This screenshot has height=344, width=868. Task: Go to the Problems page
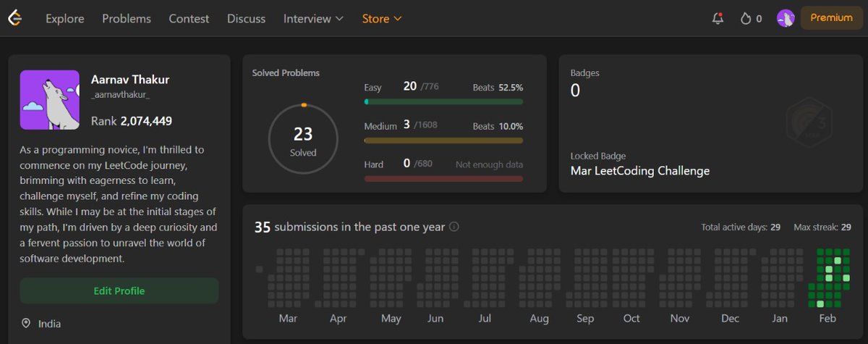point(127,19)
